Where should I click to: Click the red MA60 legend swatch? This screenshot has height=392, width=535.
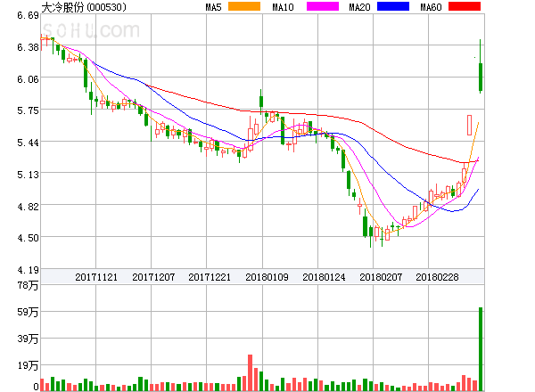pos(465,6)
